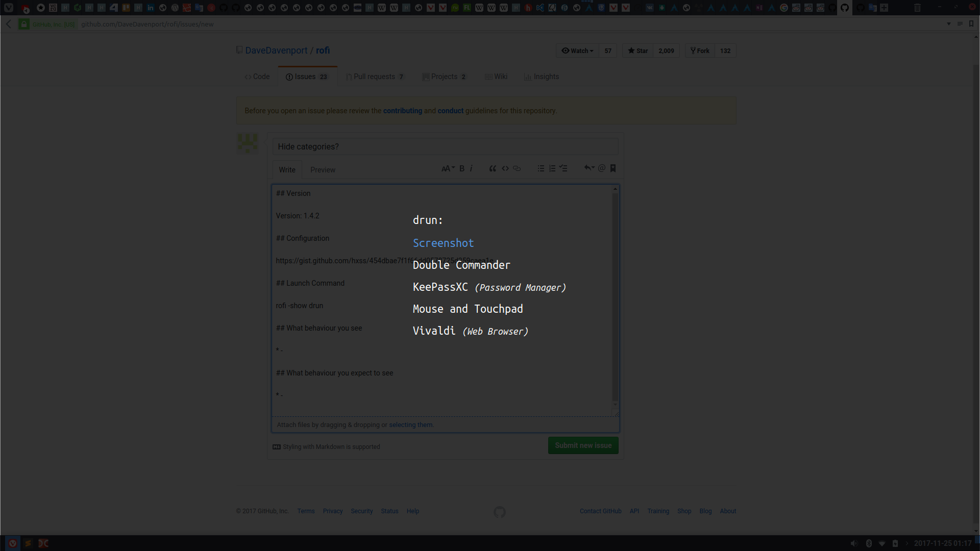Open the text size AA dropdown

point(448,168)
